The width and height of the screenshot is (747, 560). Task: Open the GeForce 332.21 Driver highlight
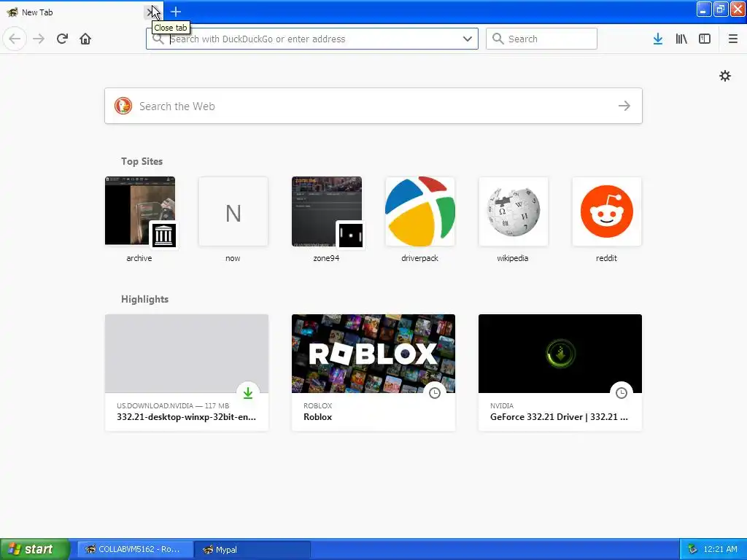coord(560,373)
